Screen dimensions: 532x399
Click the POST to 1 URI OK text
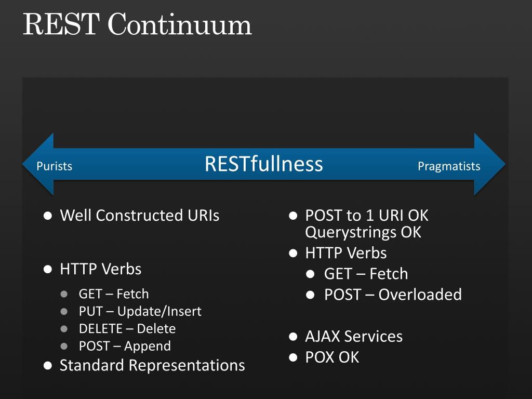click(367, 216)
